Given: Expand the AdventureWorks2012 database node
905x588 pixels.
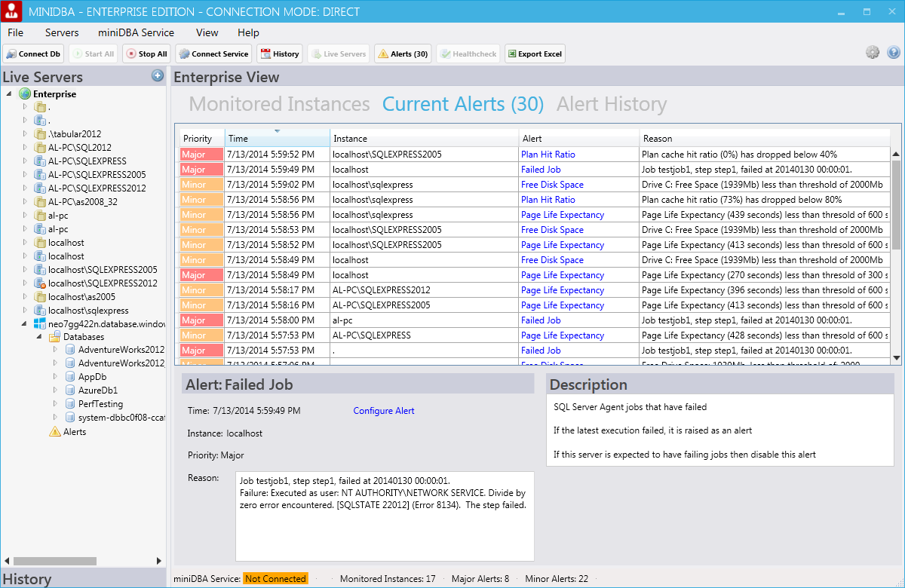Looking at the screenshot, I should click(54, 350).
